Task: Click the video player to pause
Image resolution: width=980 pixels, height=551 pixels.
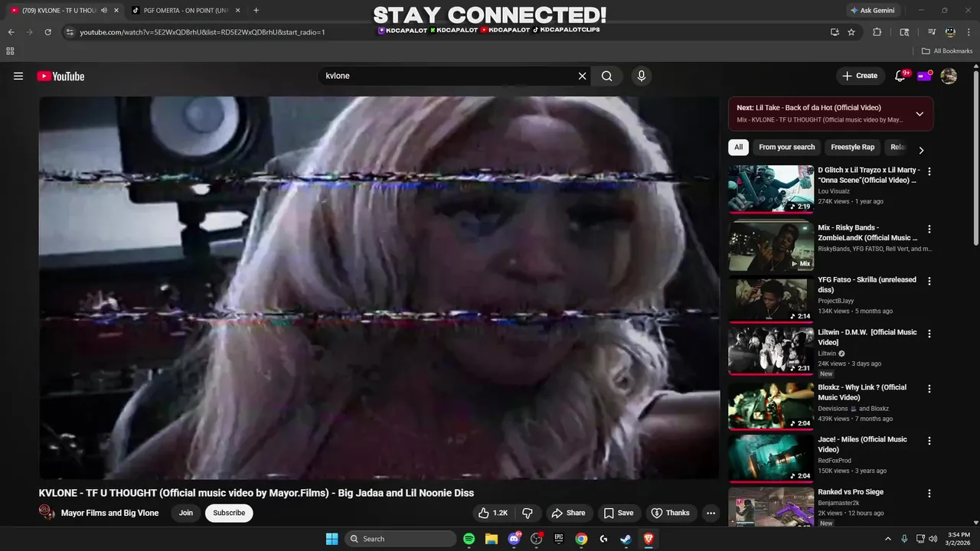Action: (379, 288)
